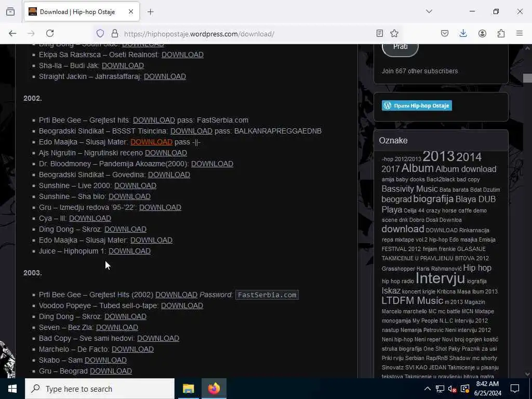Download Voodoo Popeye – Tubed sell-o-tape
Image resolution: width=532 pixels, height=399 pixels.
point(182,305)
